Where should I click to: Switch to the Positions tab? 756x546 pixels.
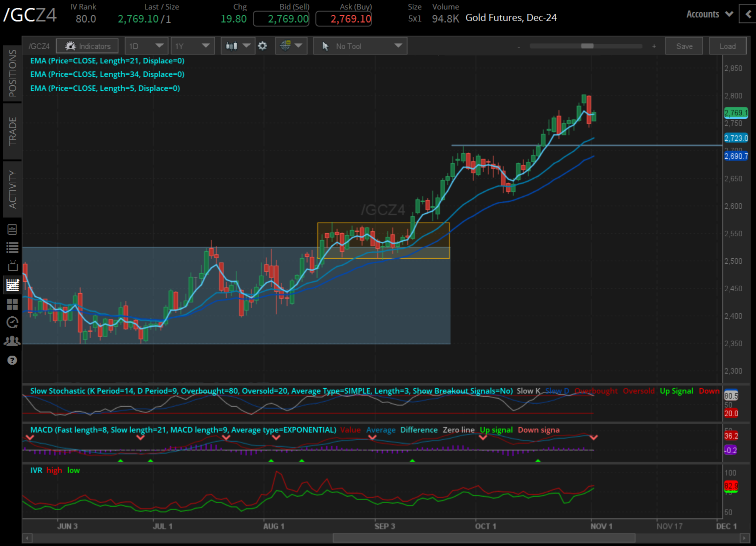[x=12, y=73]
